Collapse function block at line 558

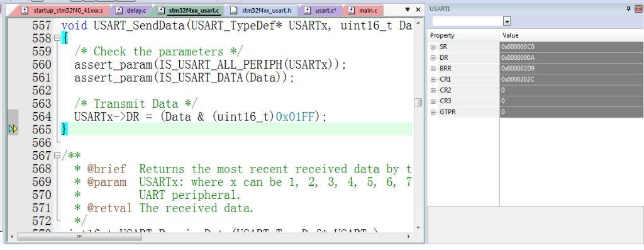tap(57, 38)
